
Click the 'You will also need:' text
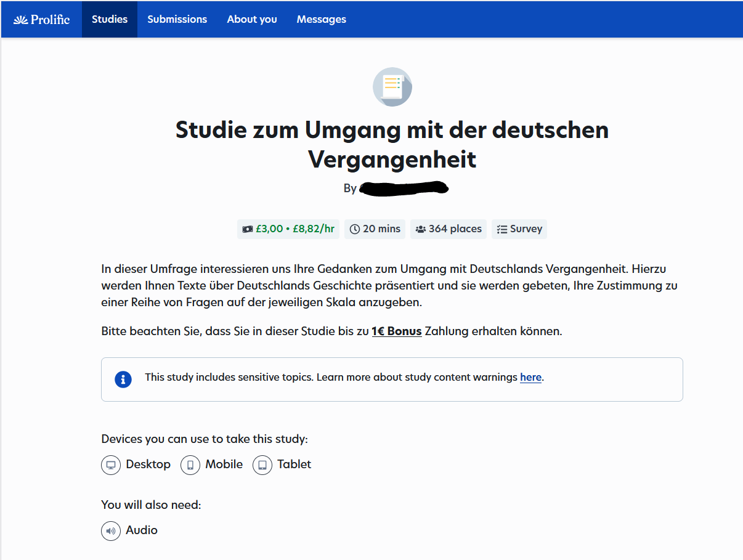click(152, 505)
